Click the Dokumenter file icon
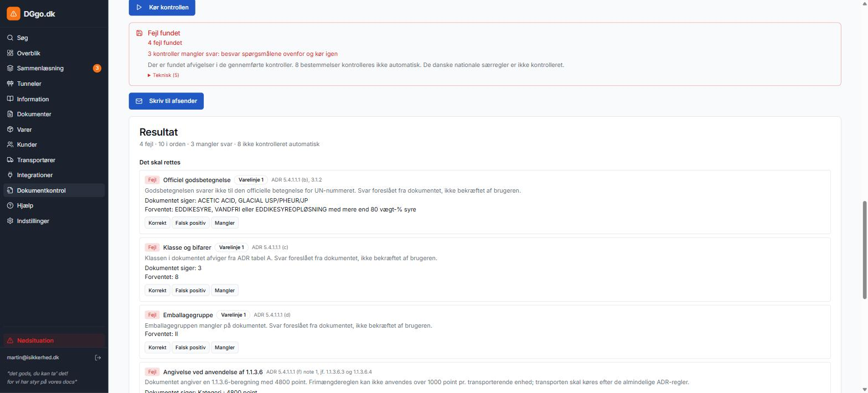Viewport: 868px width, 393px height. [10, 114]
